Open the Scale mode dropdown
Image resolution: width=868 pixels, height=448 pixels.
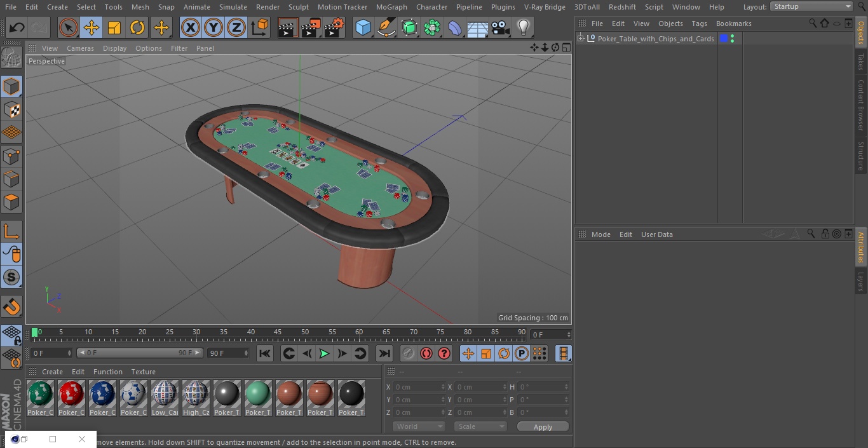tap(480, 426)
